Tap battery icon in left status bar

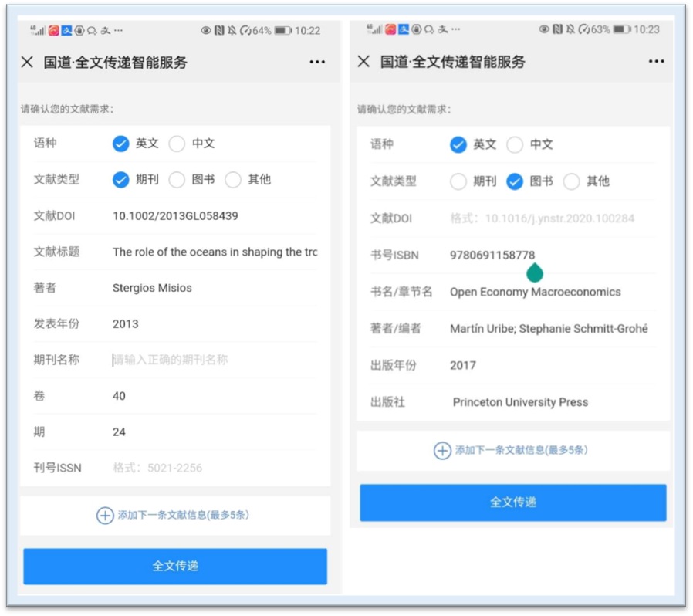pyautogui.click(x=282, y=31)
